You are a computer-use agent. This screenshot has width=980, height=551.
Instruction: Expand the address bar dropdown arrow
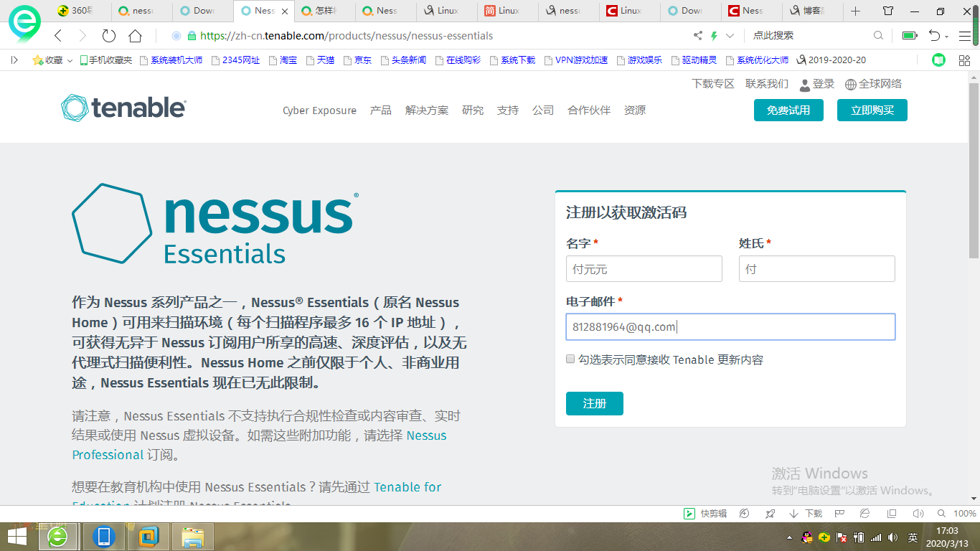(730, 36)
